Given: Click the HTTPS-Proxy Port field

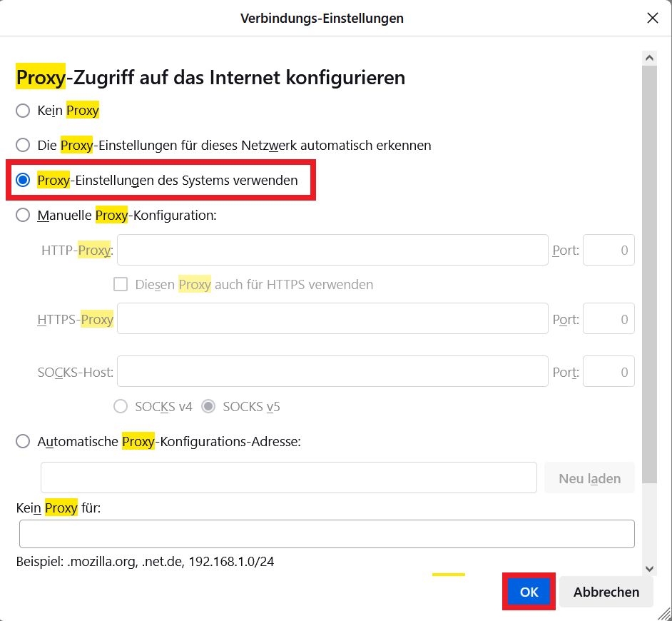Looking at the screenshot, I should coord(609,318).
